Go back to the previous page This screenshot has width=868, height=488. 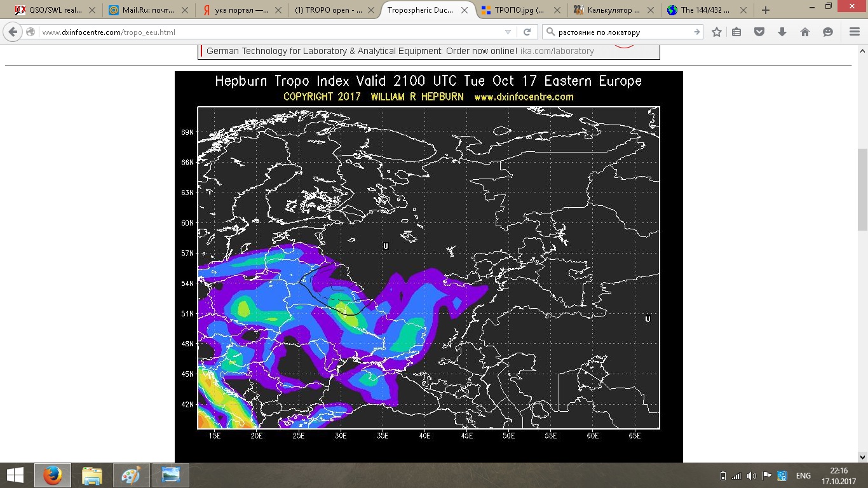(13, 32)
